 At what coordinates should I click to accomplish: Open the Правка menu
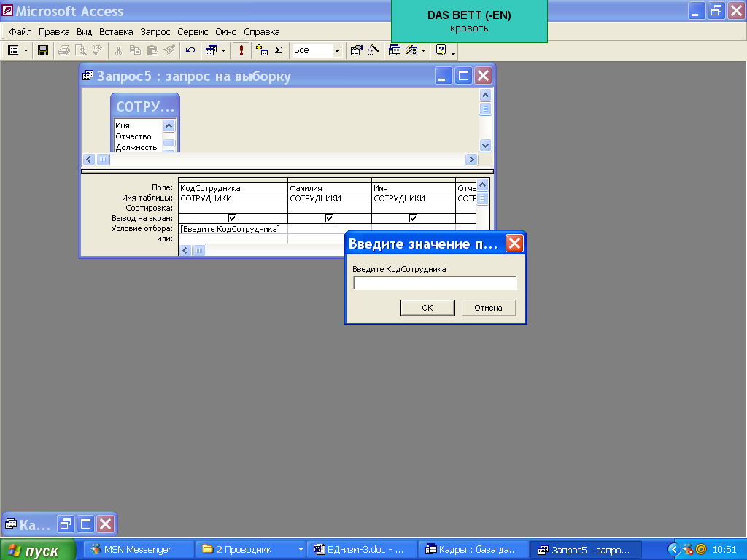(54, 32)
